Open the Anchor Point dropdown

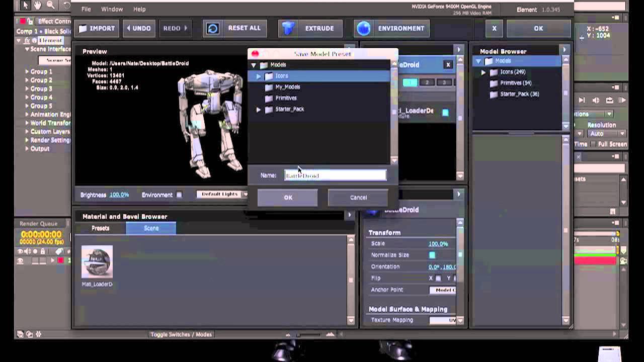(x=443, y=290)
